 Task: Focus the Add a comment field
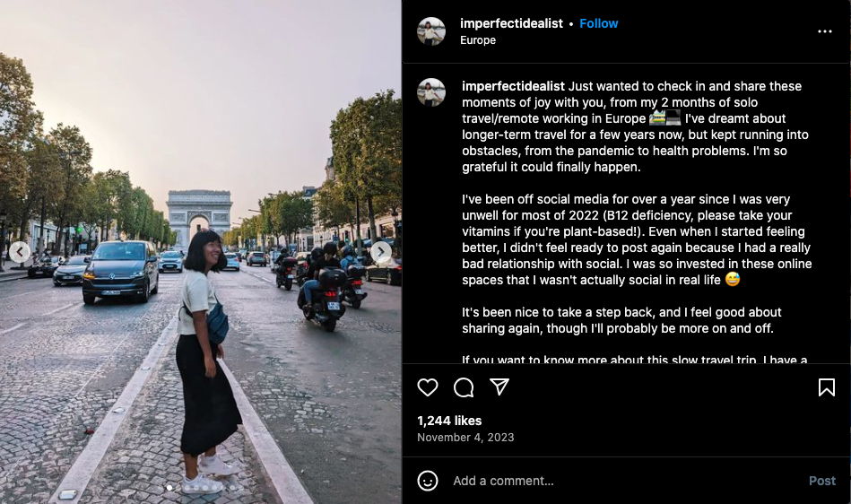coord(624,481)
